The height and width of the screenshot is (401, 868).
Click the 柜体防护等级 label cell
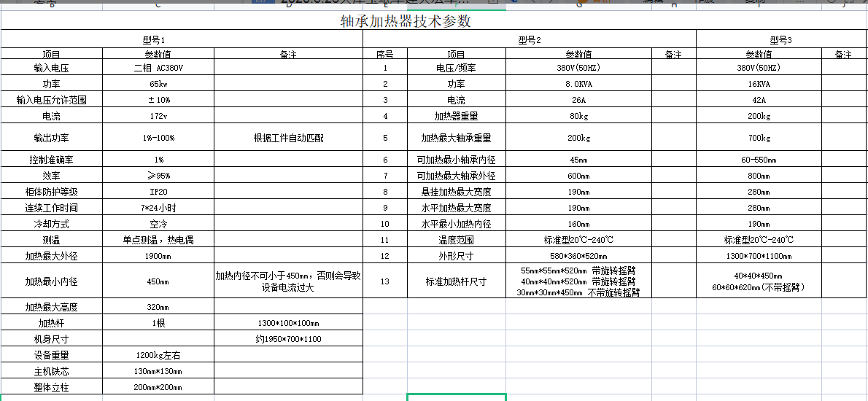click(52, 192)
